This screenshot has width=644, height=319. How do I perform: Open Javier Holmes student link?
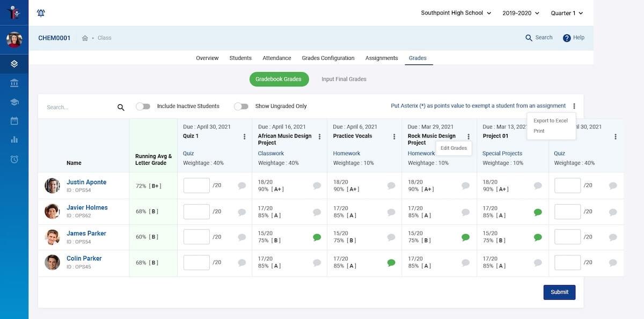87,207
